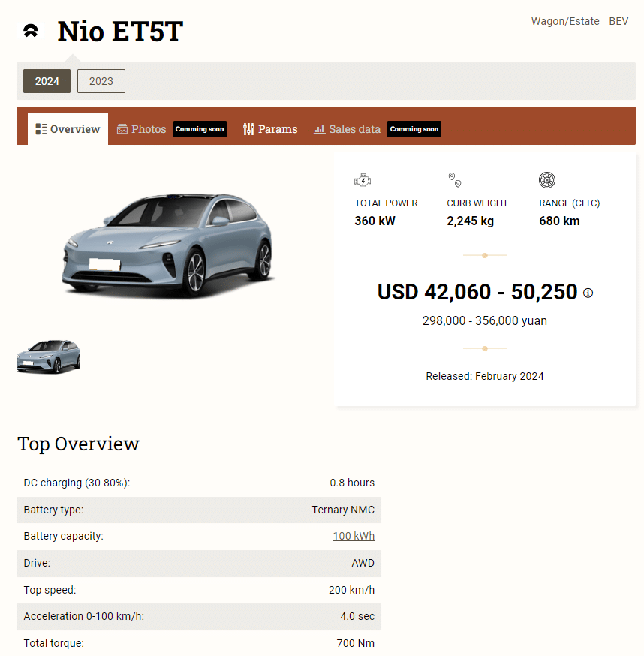Viewport: 644px width, 656px height.
Task: Click the motor icon above Total Power
Action: pos(363,179)
